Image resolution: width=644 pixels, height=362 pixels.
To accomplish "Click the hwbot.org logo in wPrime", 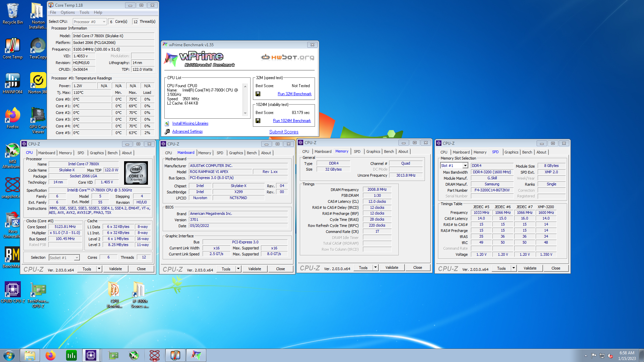I will pos(288,57).
